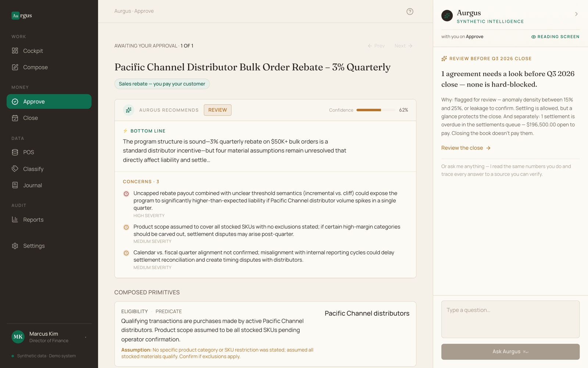The image size is (588, 368).
Task: Click the Confidence progress bar
Action: (x=376, y=110)
